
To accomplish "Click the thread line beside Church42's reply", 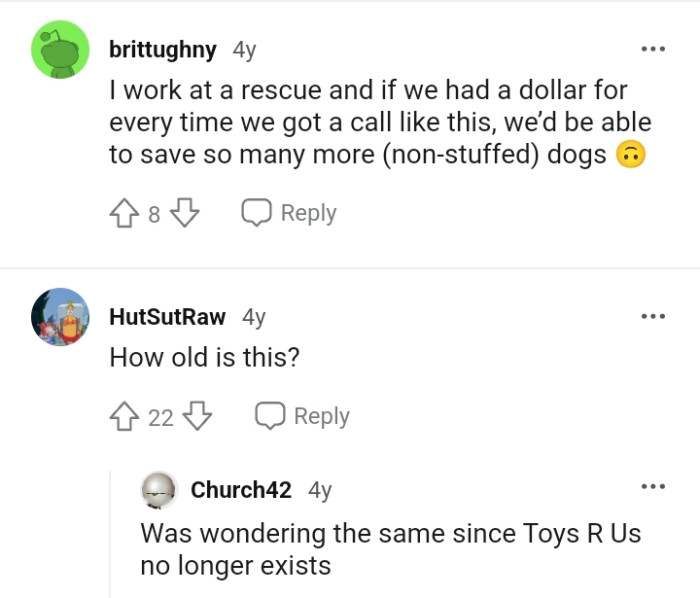I will (x=110, y=530).
